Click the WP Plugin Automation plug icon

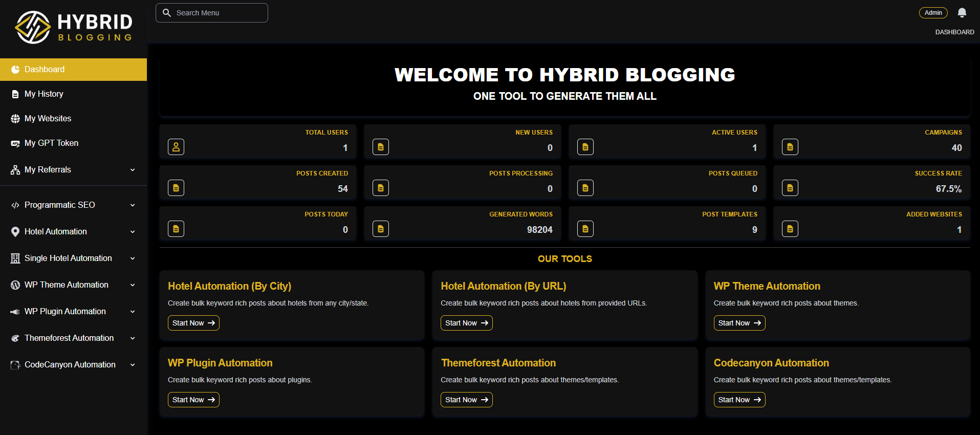coord(15,312)
